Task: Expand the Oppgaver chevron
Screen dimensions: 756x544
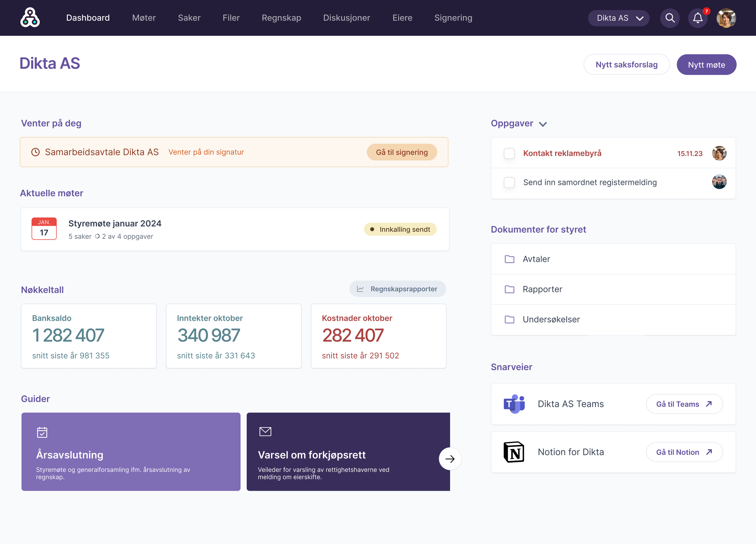Action: coord(543,124)
